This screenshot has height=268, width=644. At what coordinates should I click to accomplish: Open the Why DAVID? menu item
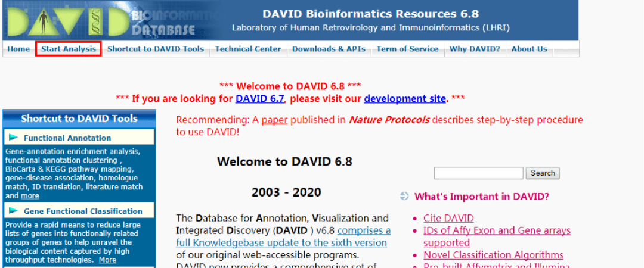pos(475,49)
